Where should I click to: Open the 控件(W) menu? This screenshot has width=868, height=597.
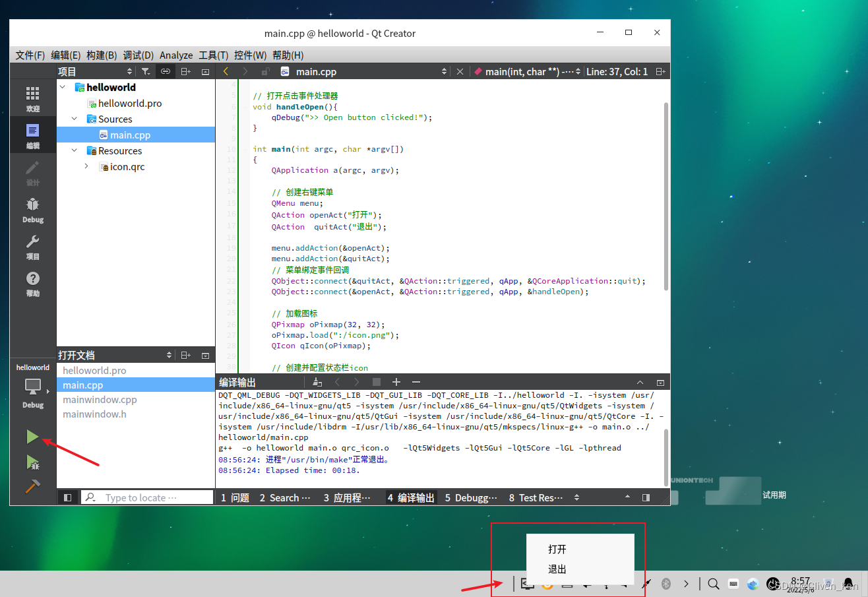point(251,55)
